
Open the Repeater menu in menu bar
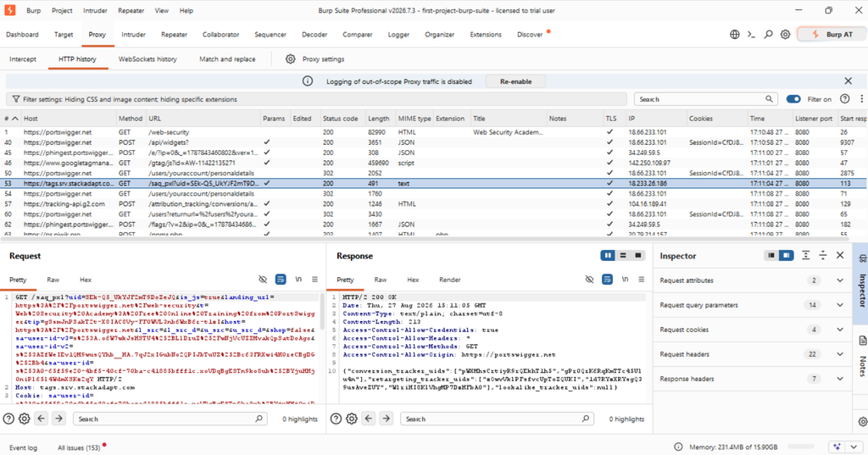point(131,10)
